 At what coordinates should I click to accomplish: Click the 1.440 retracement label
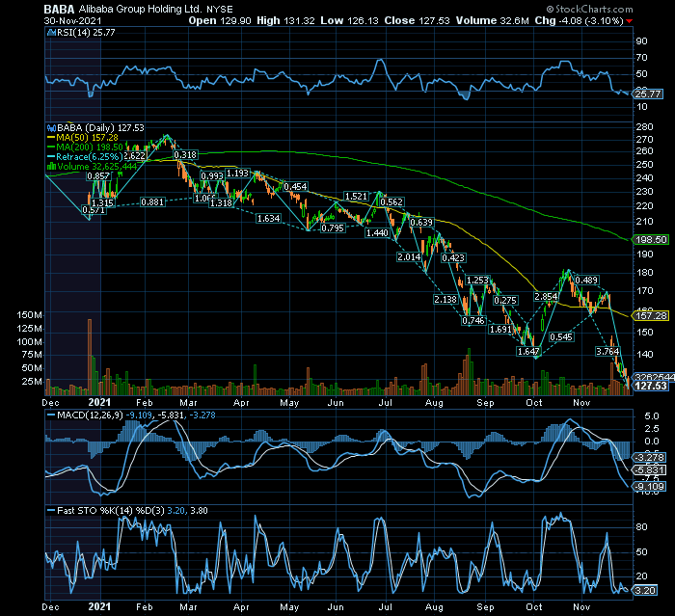click(377, 233)
